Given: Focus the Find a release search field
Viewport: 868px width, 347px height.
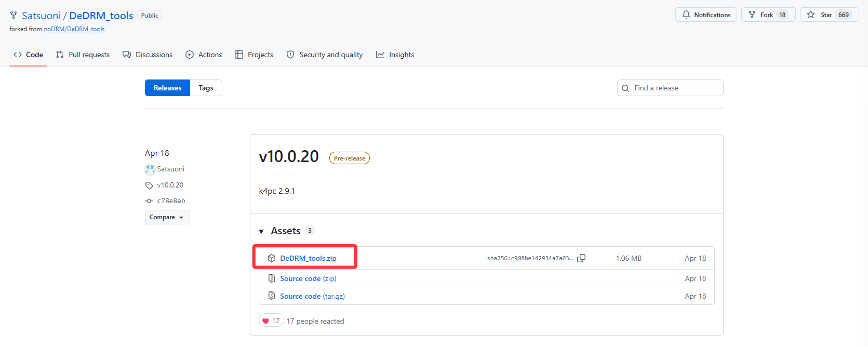Looking at the screenshot, I should [670, 88].
